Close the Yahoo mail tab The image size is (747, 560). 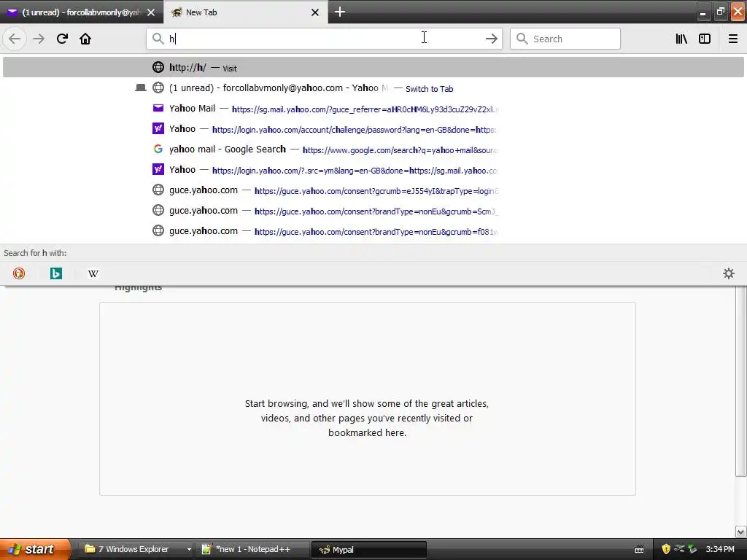click(x=151, y=12)
